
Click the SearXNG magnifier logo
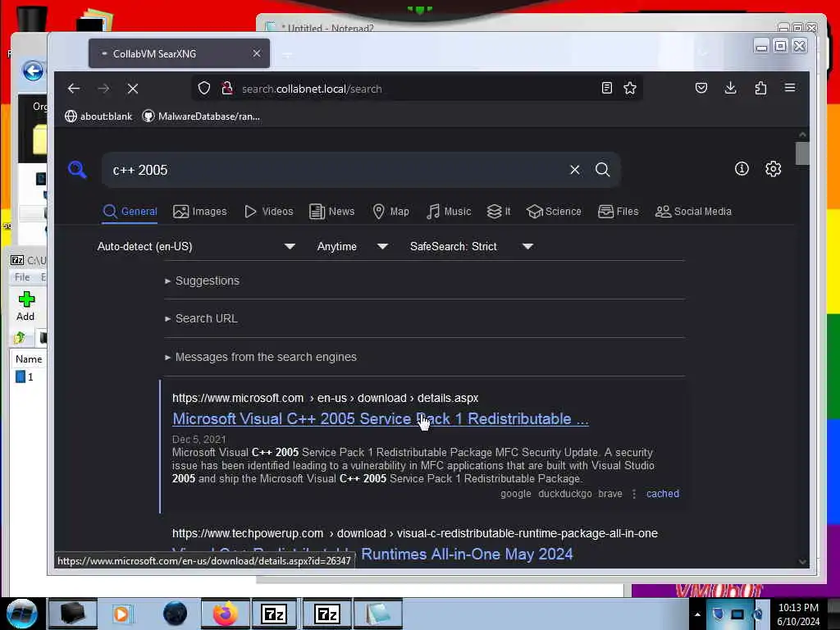pyautogui.click(x=77, y=169)
